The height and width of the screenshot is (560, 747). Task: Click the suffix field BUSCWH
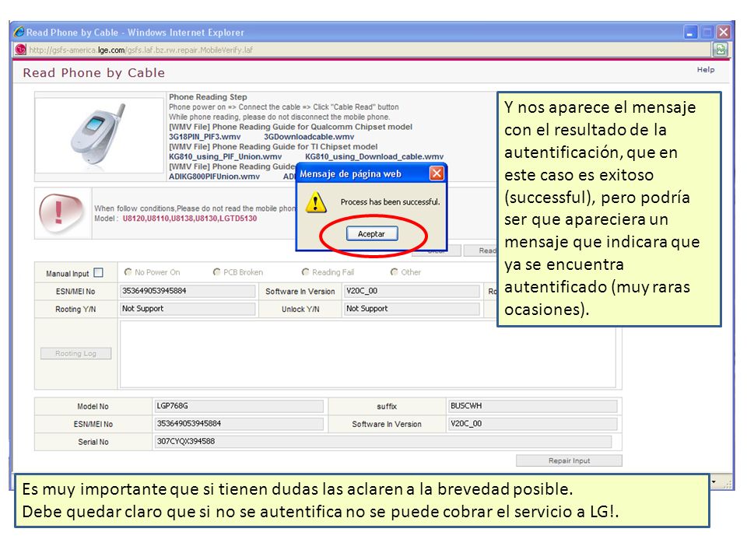pos(532,406)
